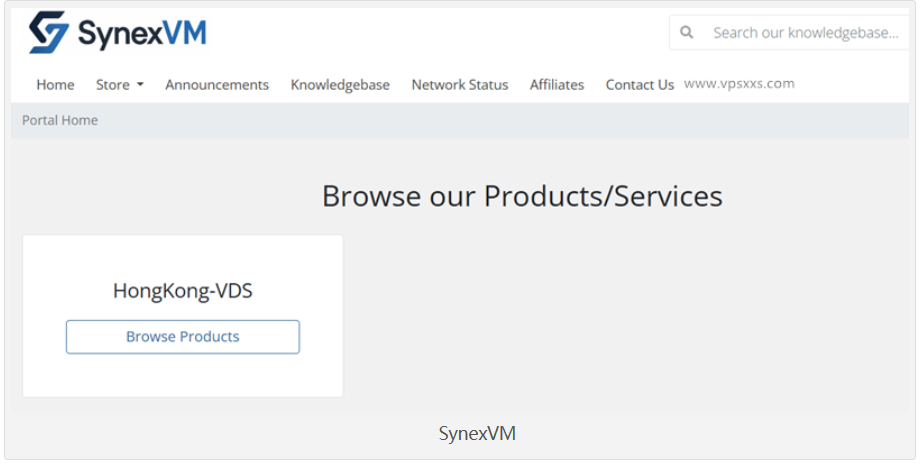The height and width of the screenshot is (465, 924).
Task: Navigate to Knowledgebase in the navbar
Action: (340, 85)
